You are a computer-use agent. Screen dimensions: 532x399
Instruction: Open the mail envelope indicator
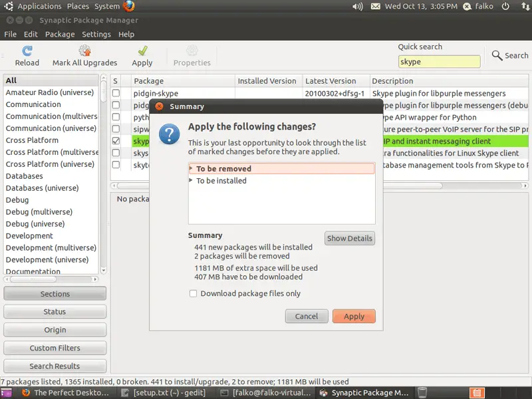coord(375,7)
